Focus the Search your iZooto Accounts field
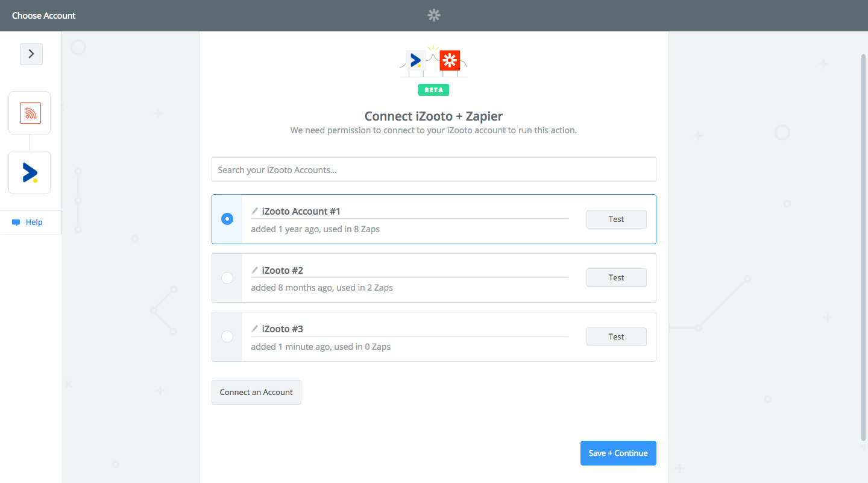This screenshot has height=483, width=868. 434,170
